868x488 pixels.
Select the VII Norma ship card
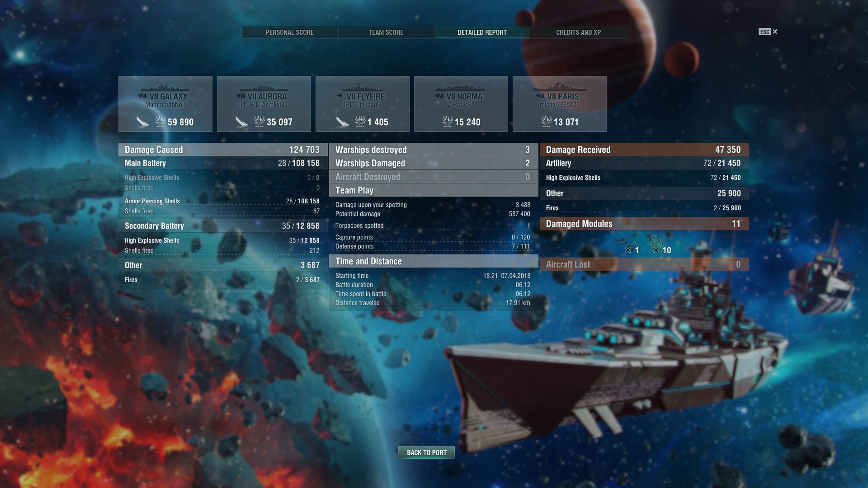tap(461, 104)
